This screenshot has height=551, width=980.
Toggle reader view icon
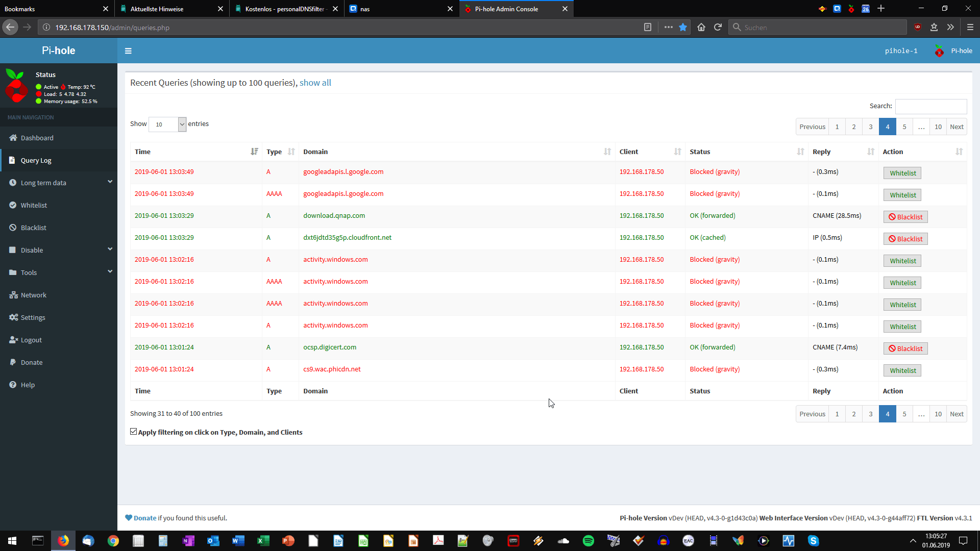[x=648, y=28]
